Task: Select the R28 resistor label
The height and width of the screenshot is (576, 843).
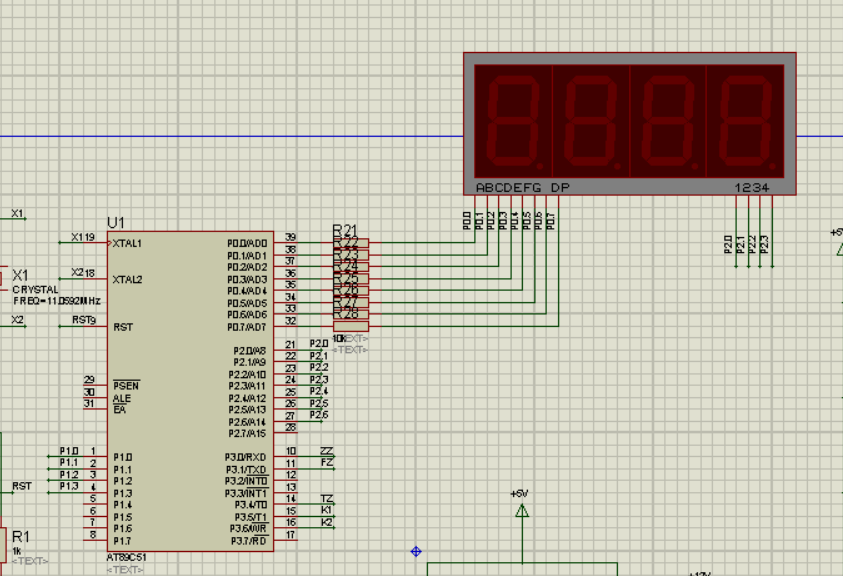Action: point(346,314)
